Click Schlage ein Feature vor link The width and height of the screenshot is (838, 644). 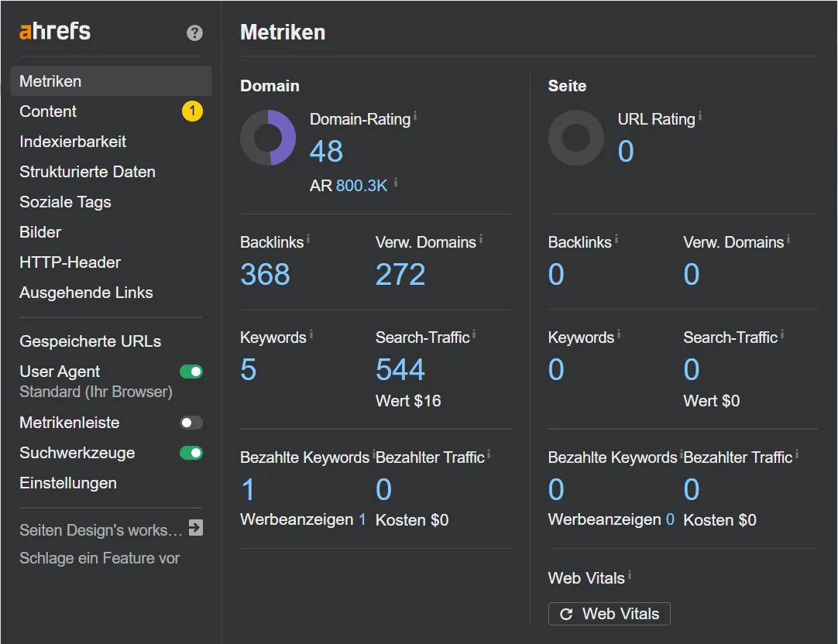(x=99, y=558)
